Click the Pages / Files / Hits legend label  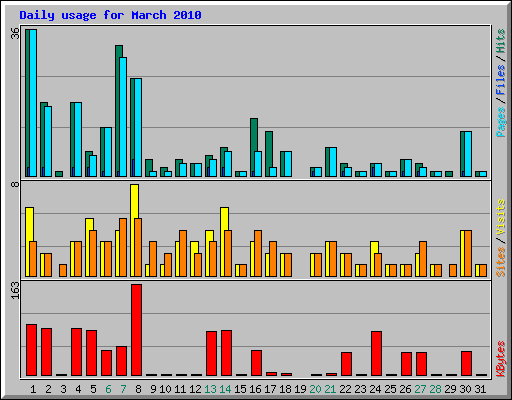(500, 83)
